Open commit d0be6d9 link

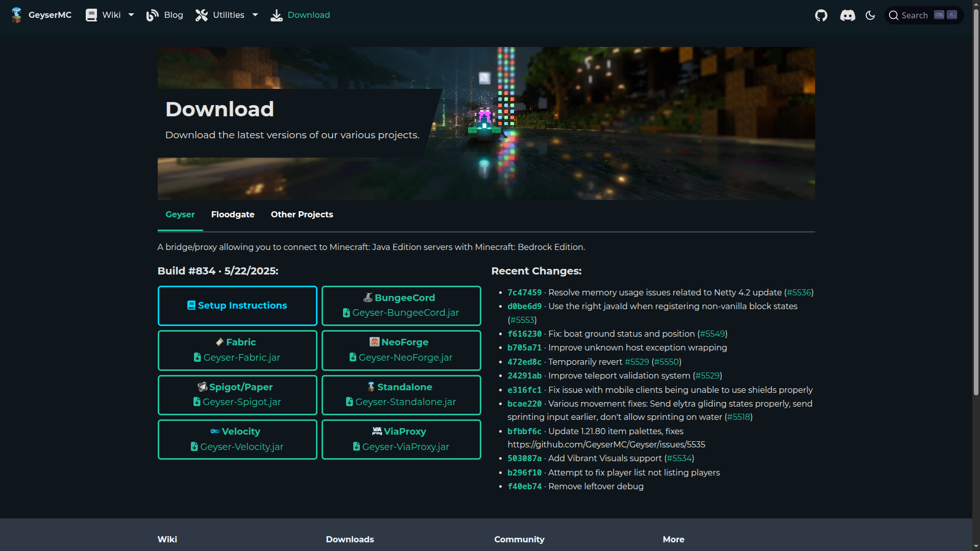click(x=524, y=307)
